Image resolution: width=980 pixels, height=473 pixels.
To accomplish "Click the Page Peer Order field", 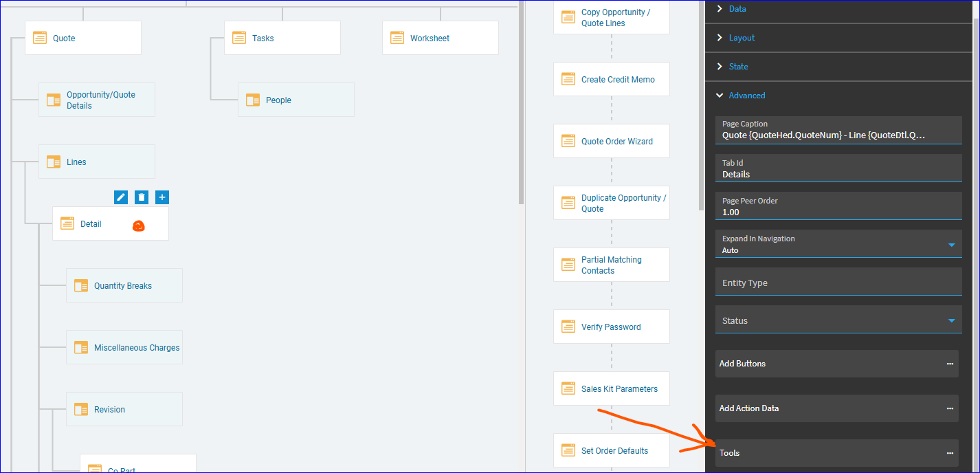I will [838, 206].
